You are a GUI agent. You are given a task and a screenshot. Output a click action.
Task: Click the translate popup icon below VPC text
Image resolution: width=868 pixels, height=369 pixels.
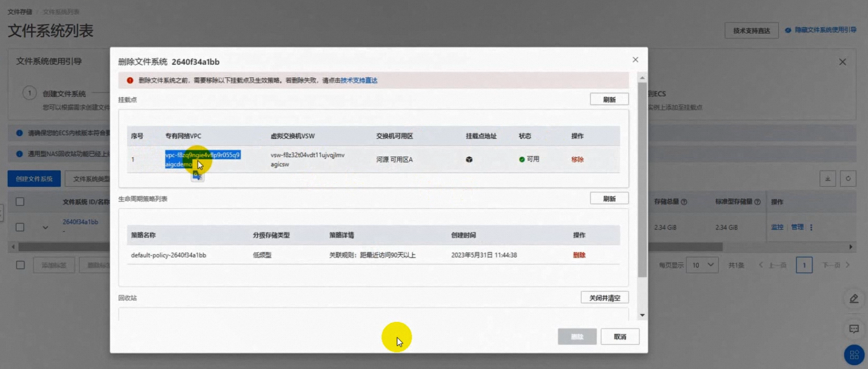[x=197, y=175]
